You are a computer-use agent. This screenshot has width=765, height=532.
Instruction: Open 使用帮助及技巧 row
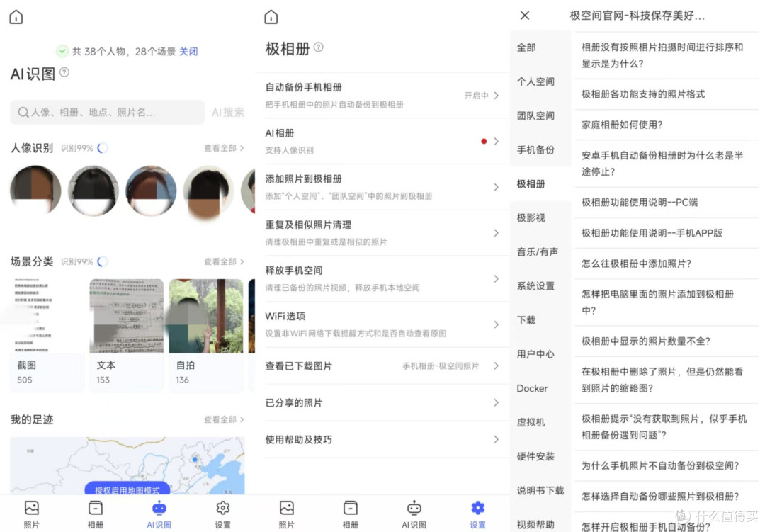pyautogui.click(x=383, y=439)
